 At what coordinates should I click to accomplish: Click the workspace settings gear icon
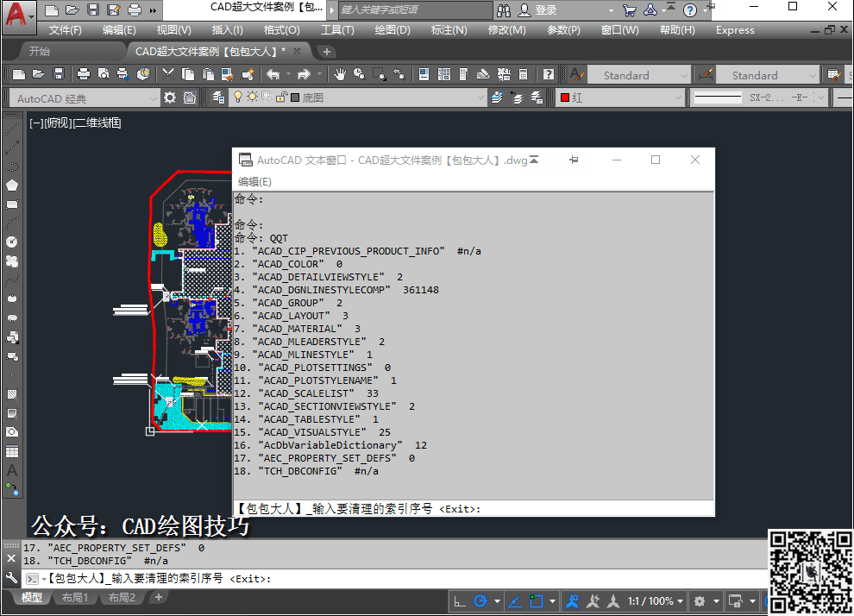tap(170, 97)
